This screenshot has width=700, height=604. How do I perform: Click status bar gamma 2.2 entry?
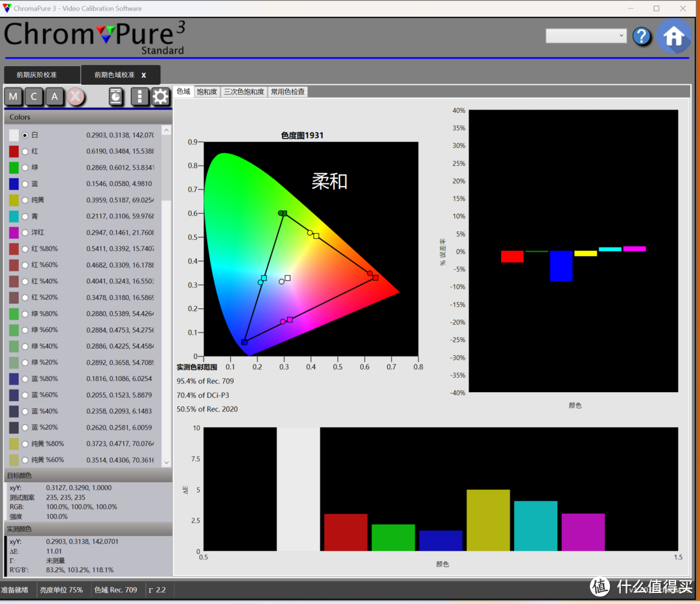point(157,590)
